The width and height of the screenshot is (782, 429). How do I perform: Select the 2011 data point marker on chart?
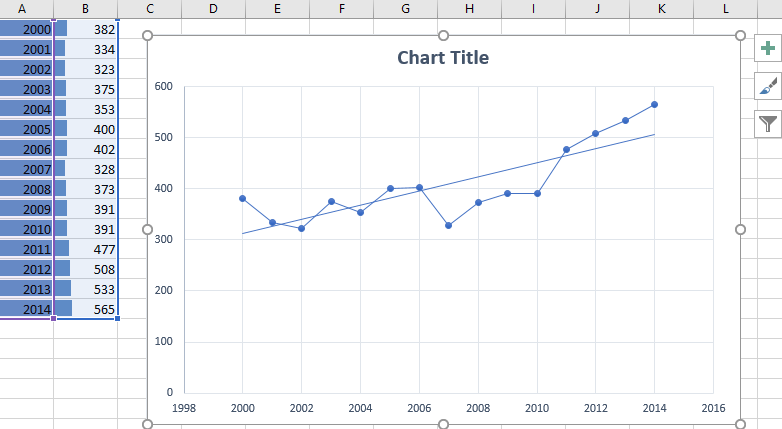tap(566, 150)
